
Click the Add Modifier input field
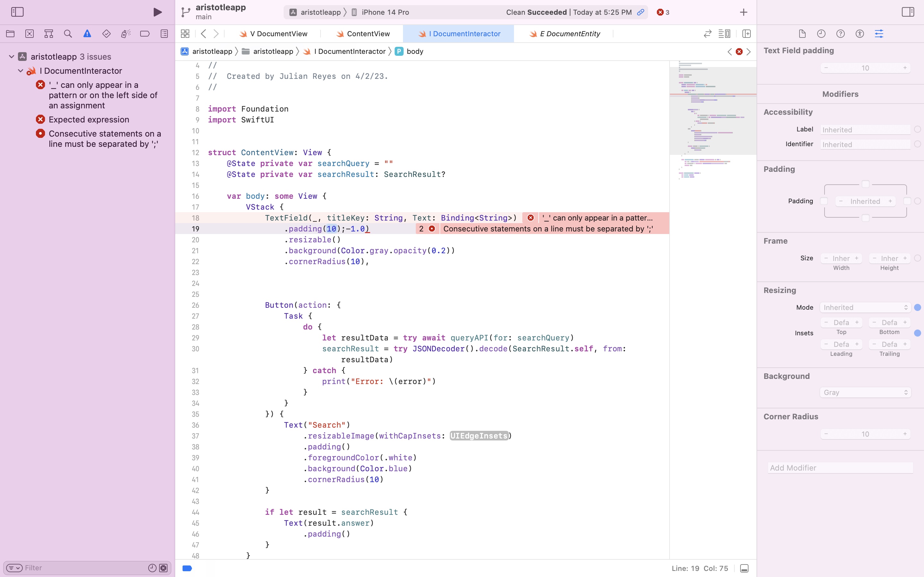pos(840,468)
